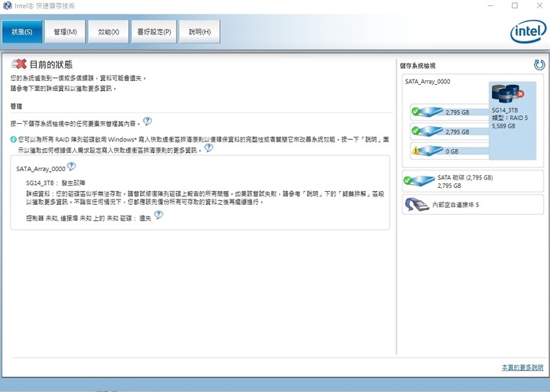Open help icon next to manage instructions

(147, 121)
